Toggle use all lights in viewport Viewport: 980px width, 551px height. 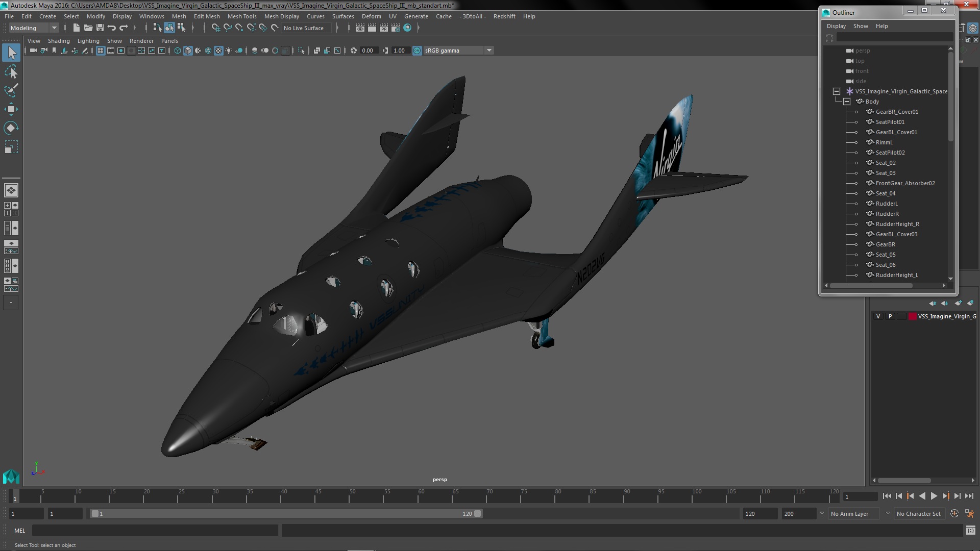pos(229,51)
